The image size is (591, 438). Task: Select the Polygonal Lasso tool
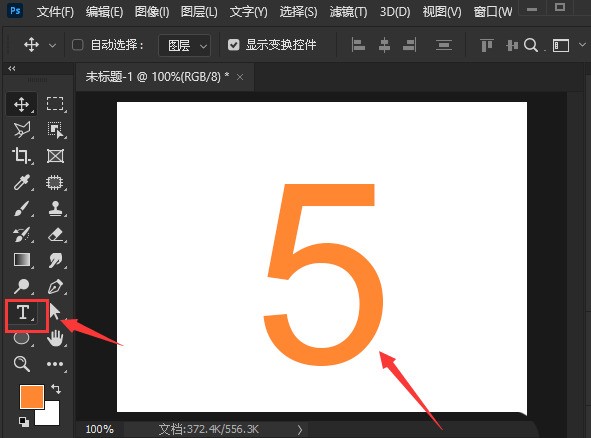[x=21, y=130]
